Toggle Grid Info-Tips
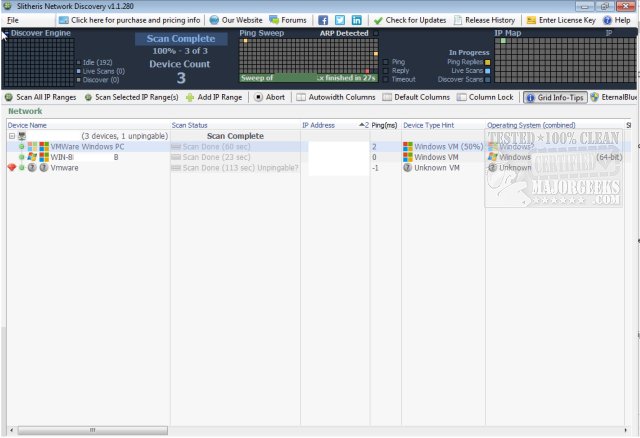Screen dimensions: 640x438 tap(555, 98)
